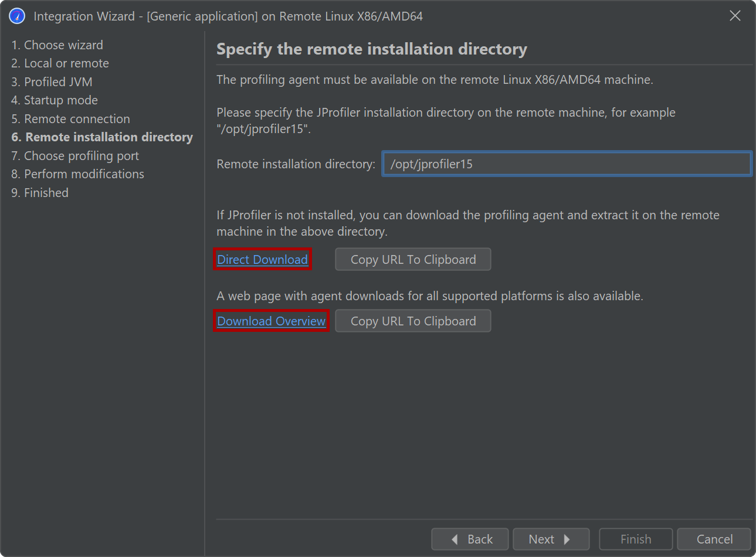Select step 7. Choose profiling port
Screen dimensions: 756x557
coord(75,156)
